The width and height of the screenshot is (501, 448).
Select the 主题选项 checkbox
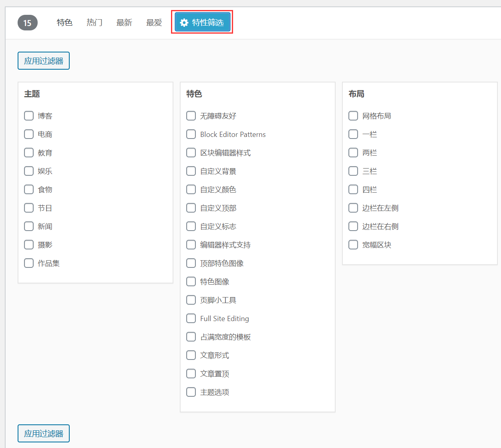[x=191, y=392]
